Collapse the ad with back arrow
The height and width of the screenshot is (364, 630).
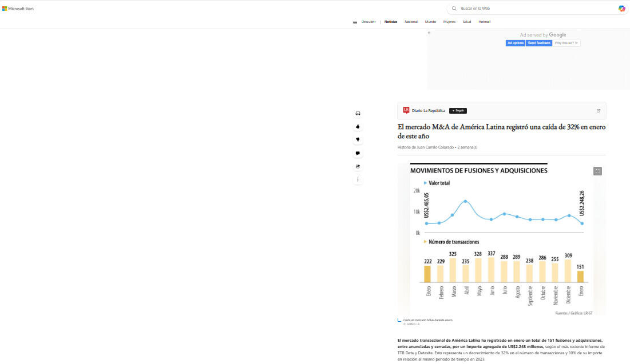pos(429,33)
